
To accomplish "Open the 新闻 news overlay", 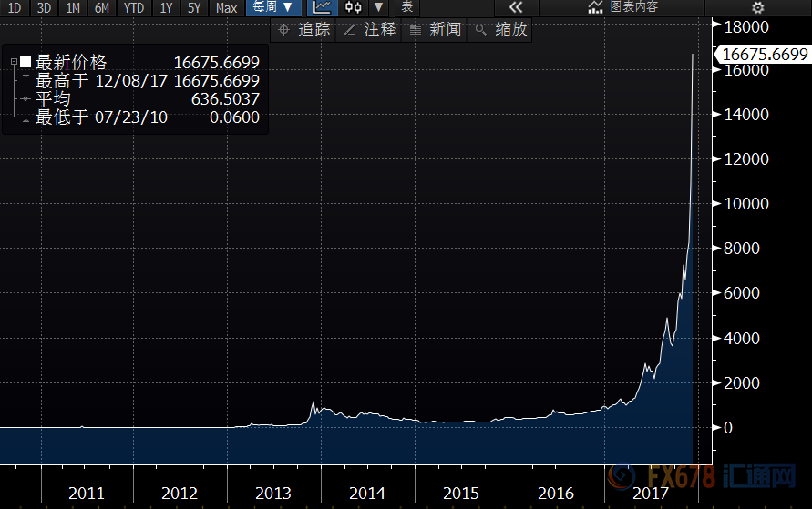I will tap(436, 29).
